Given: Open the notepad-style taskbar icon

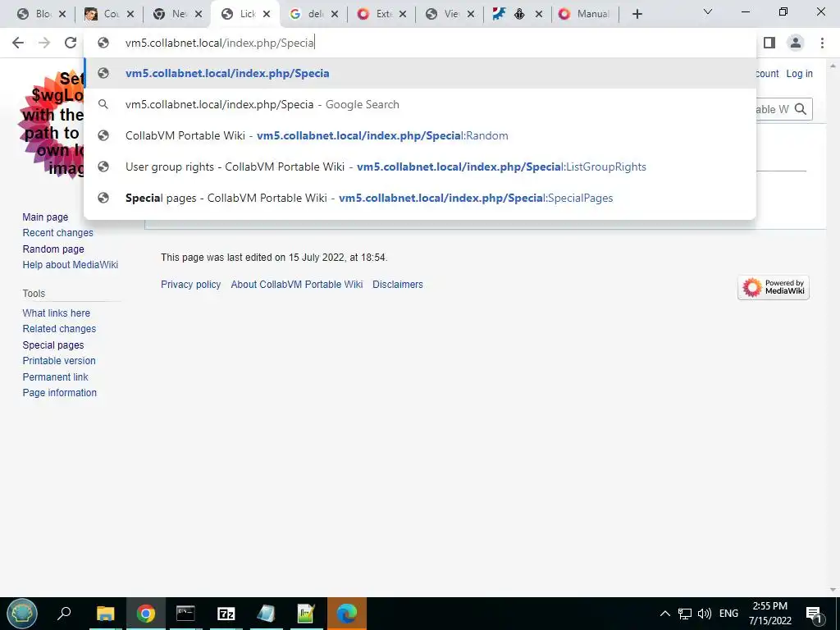Looking at the screenshot, I should (267, 614).
